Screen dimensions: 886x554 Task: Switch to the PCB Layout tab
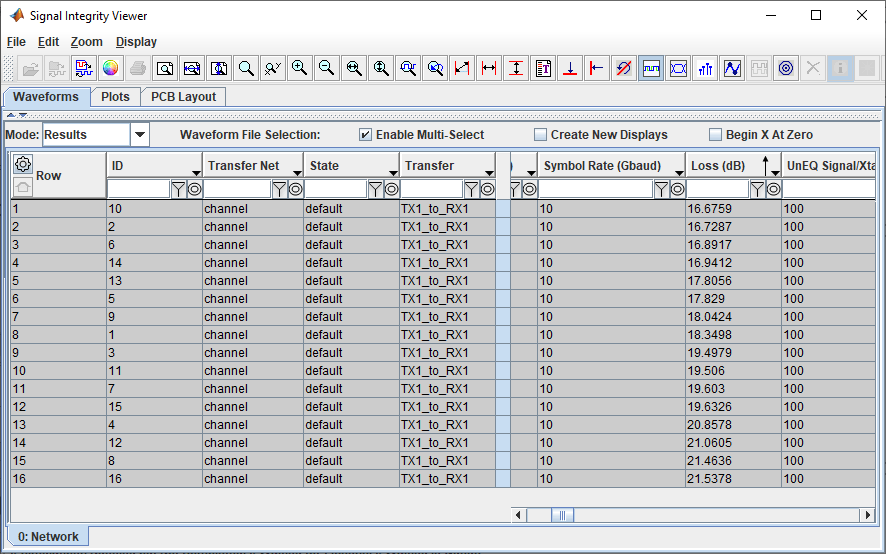(x=183, y=97)
